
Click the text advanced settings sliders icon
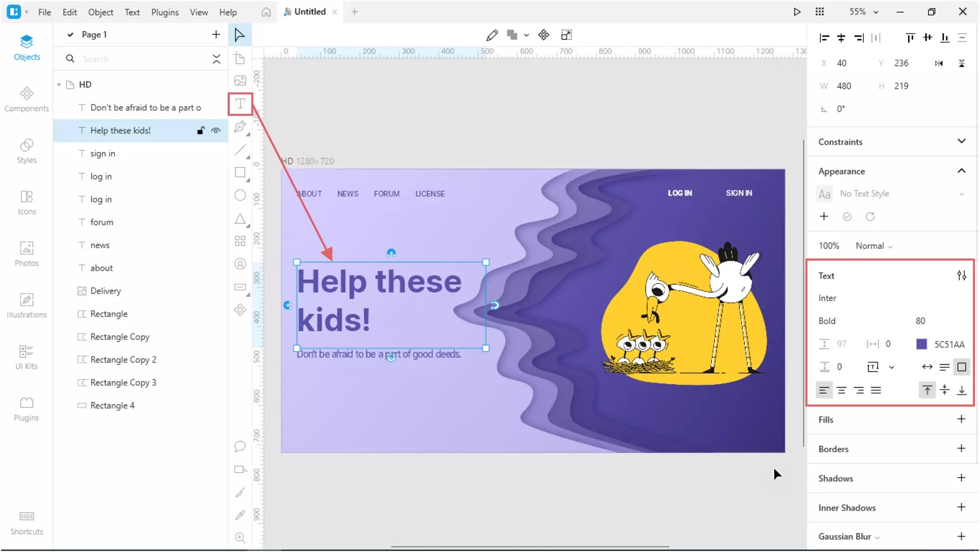962,275
